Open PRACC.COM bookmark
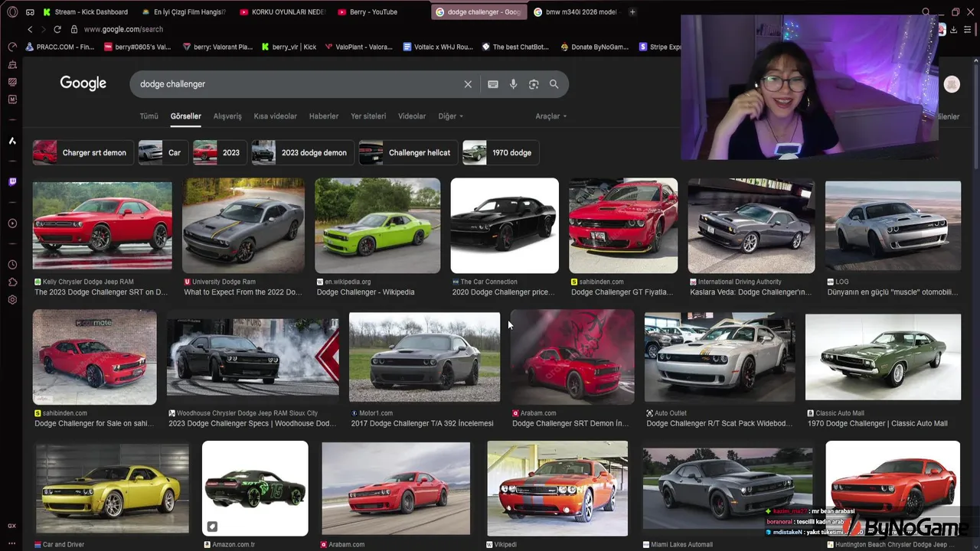Viewport: 980px width, 551px height. (x=61, y=47)
